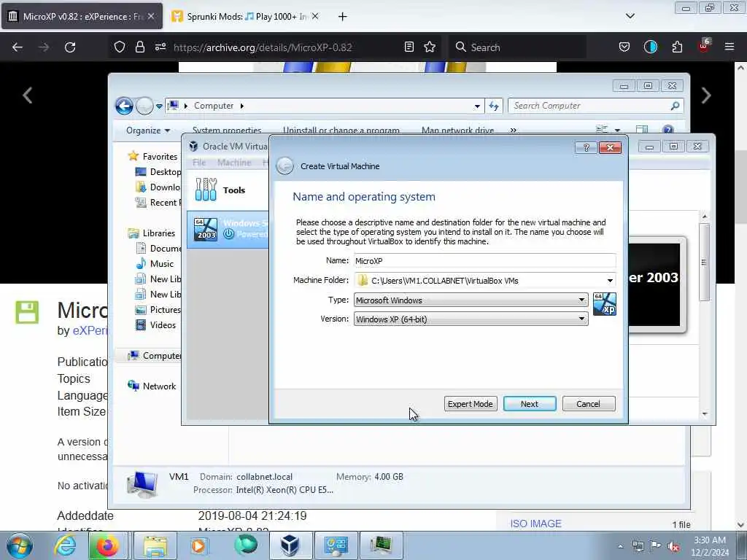This screenshot has width=747, height=560.
Task: Show next image in archive.org carousel
Action: (x=705, y=96)
